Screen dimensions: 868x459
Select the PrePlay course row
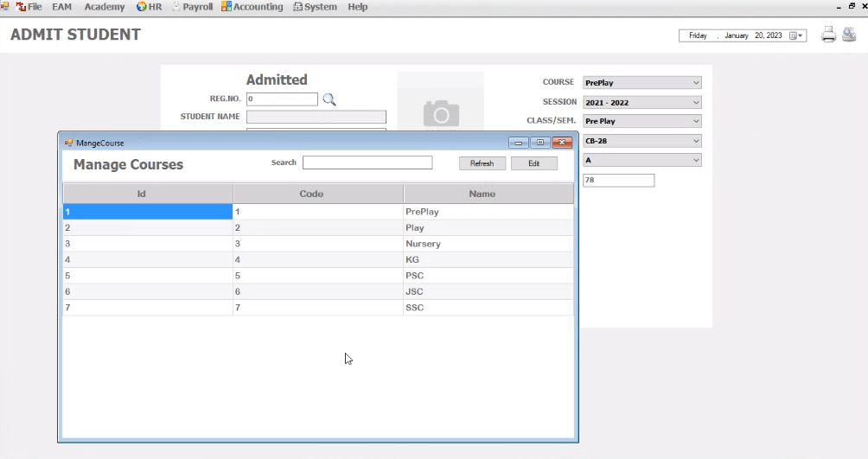pyautogui.click(x=318, y=212)
